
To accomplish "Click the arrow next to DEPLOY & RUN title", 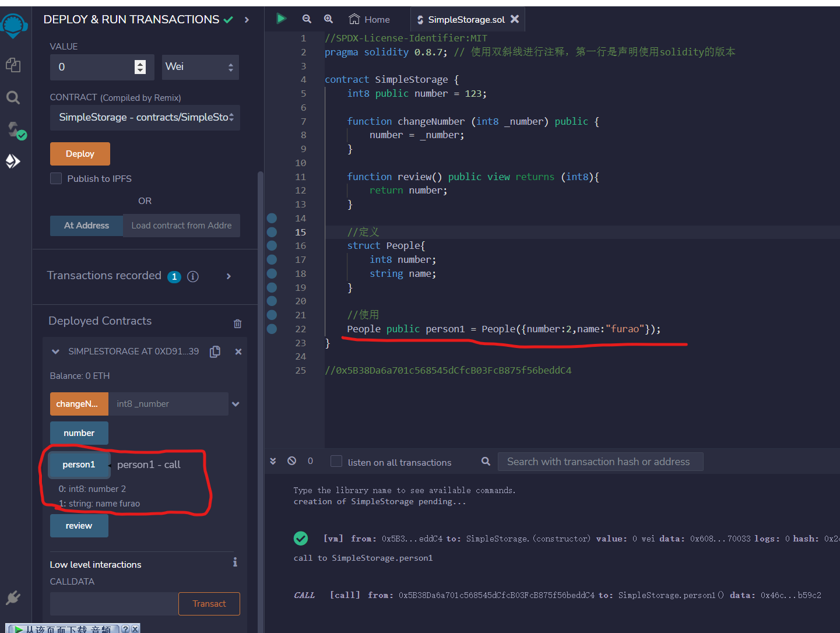I will pyautogui.click(x=247, y=20).
